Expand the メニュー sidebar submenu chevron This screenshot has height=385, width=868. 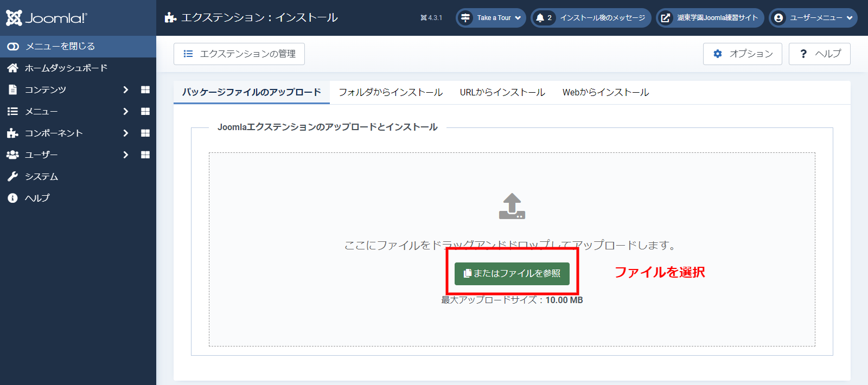[126, 111]
